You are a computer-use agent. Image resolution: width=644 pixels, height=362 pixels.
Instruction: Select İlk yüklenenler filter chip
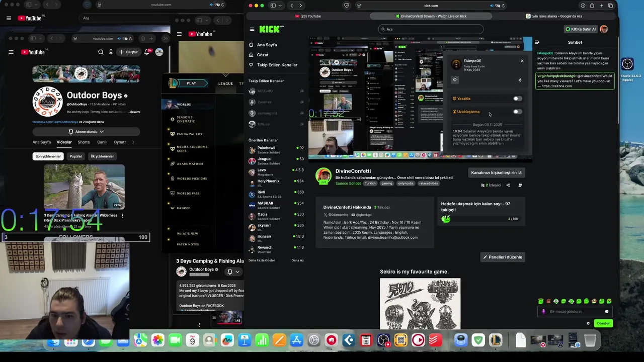102,156
